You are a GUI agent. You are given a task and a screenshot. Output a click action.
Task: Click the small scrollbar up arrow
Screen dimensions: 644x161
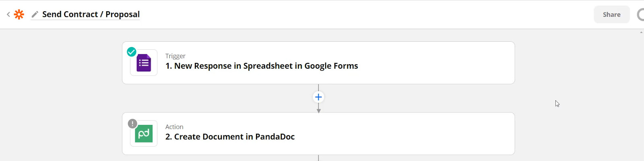(641, 33)
